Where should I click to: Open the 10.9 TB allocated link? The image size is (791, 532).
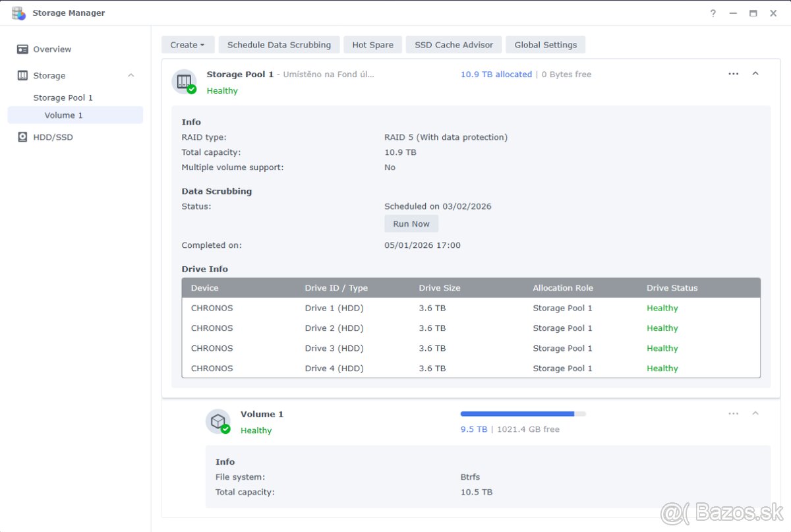[496, 74]
